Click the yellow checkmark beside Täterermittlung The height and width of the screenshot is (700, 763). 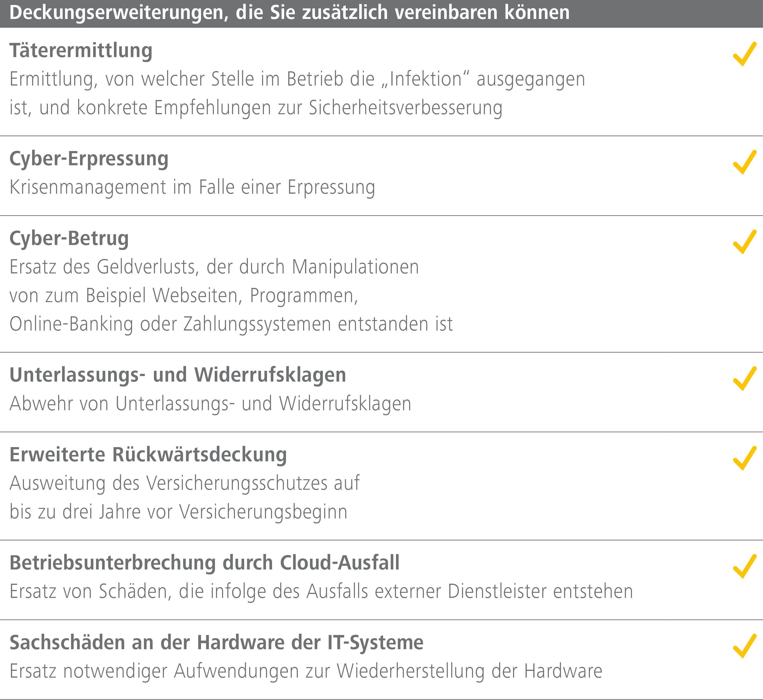(x=744, y=54)
